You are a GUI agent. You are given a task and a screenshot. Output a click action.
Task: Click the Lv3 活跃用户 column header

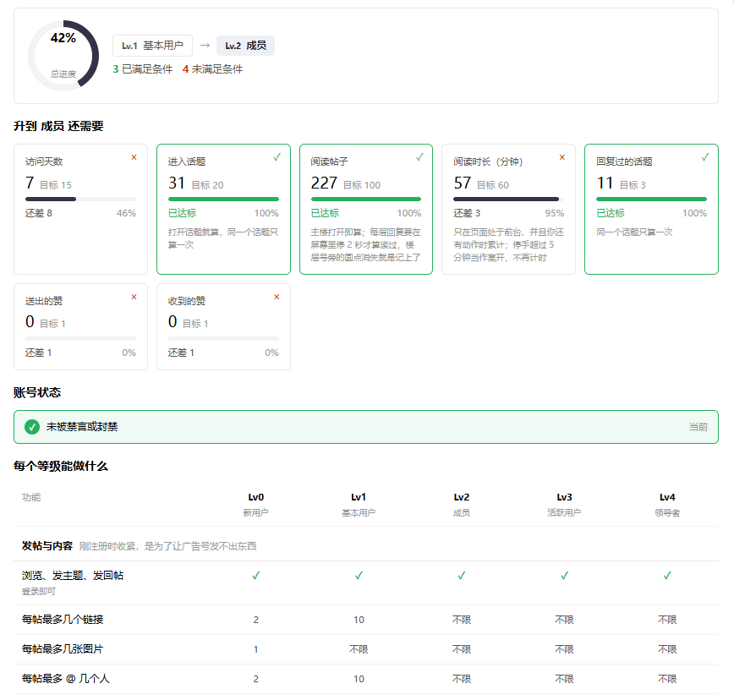coord(565,505)
